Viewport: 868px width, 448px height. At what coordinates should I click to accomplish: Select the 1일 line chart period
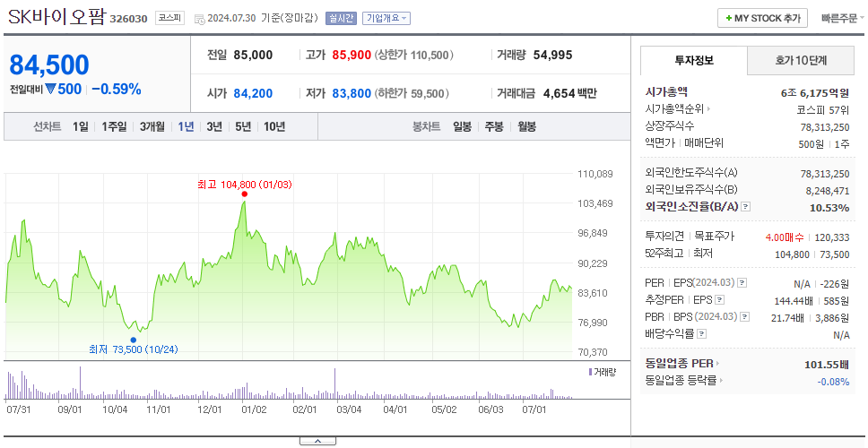point(81,126)
